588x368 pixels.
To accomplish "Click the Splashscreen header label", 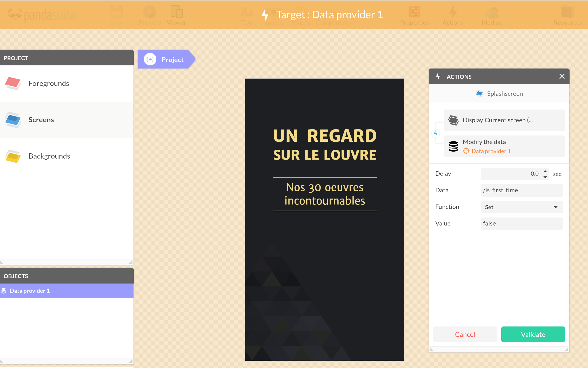I will click(505, 93).
